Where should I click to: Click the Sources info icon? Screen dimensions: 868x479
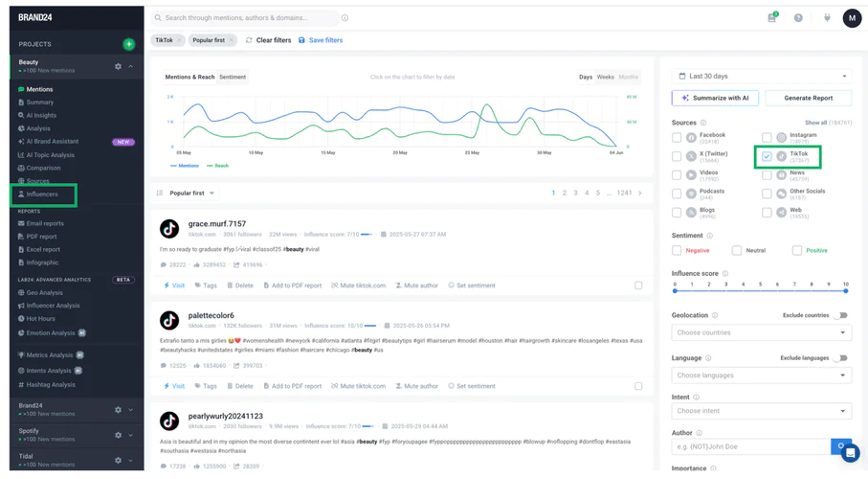pos(703,123)
